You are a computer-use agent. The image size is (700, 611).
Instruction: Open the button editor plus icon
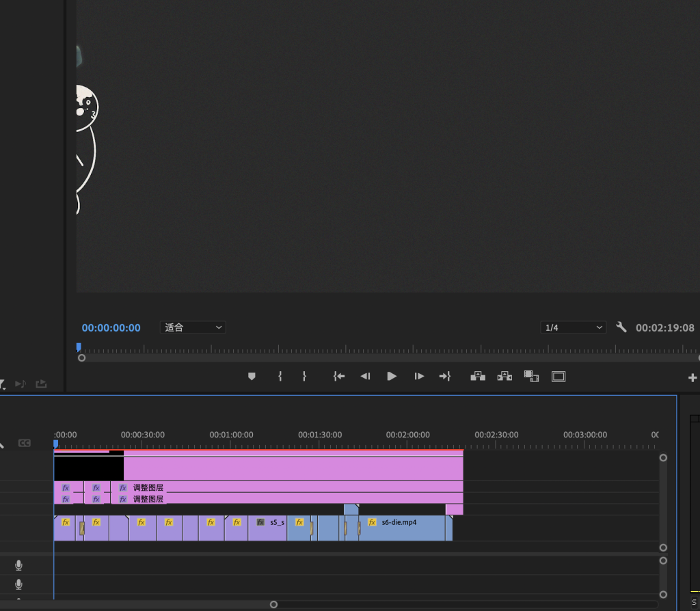click(x=692, y=377)
